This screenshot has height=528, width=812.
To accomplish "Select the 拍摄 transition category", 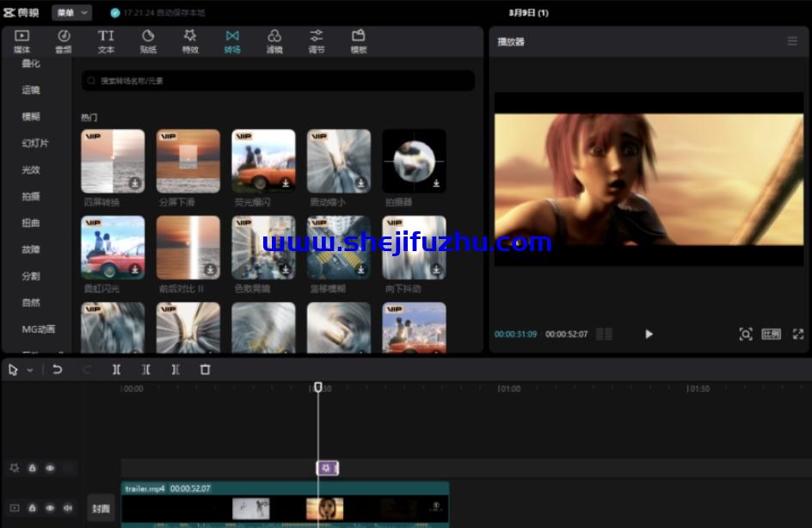I will [31, 196].
